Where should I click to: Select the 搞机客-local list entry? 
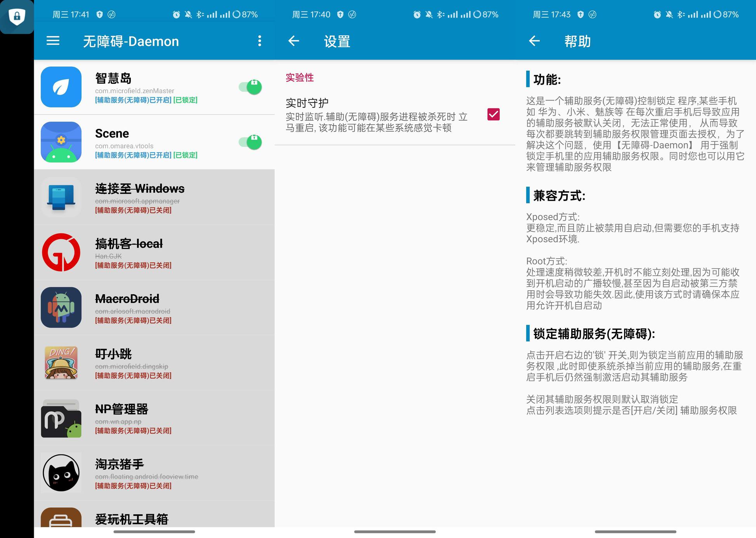154,252
